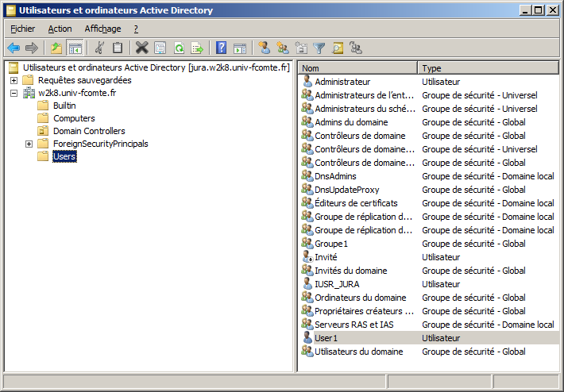Toggle the console tree pane icon

coord(75,48)
